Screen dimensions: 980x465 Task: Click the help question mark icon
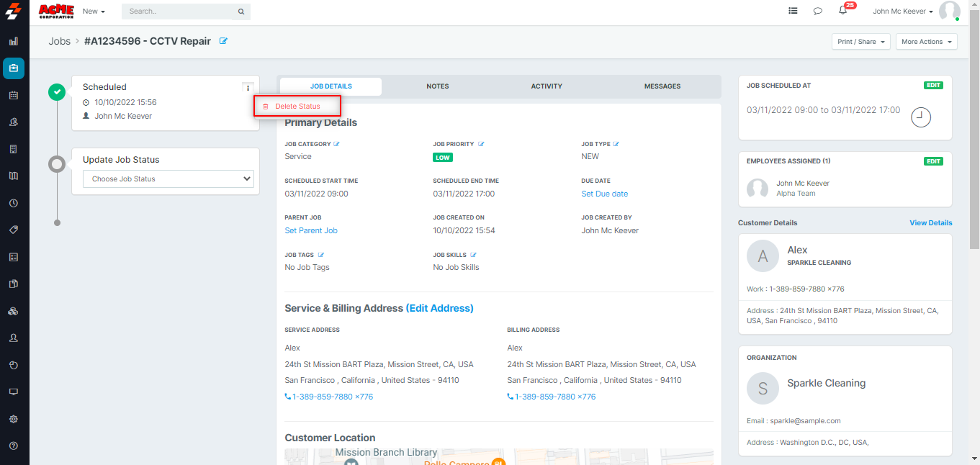pyautogui.click(x=14, y=446)
